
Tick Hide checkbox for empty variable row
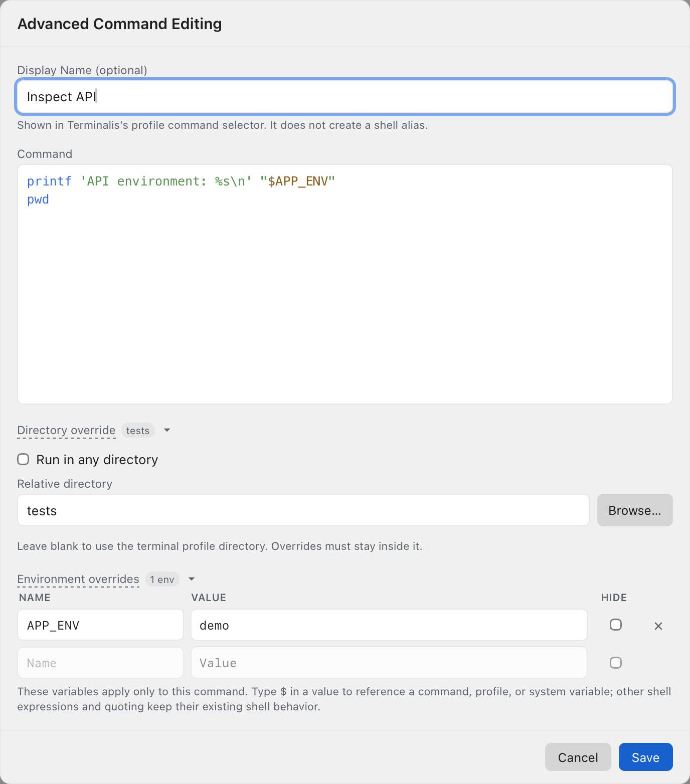tap(616, 663)
